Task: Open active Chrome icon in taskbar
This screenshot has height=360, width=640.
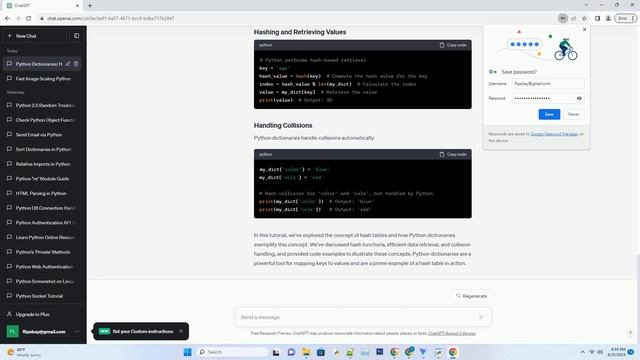Action: pos(453,352)
